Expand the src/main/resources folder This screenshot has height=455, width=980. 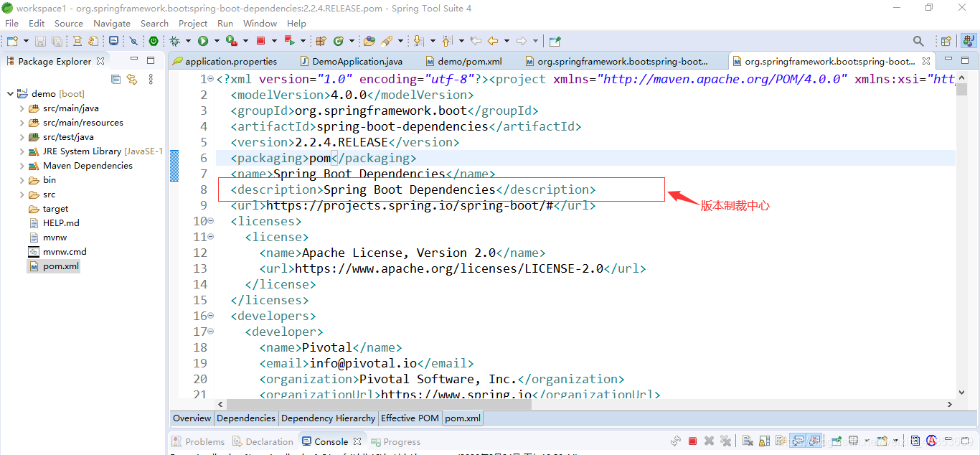point(22,123)
